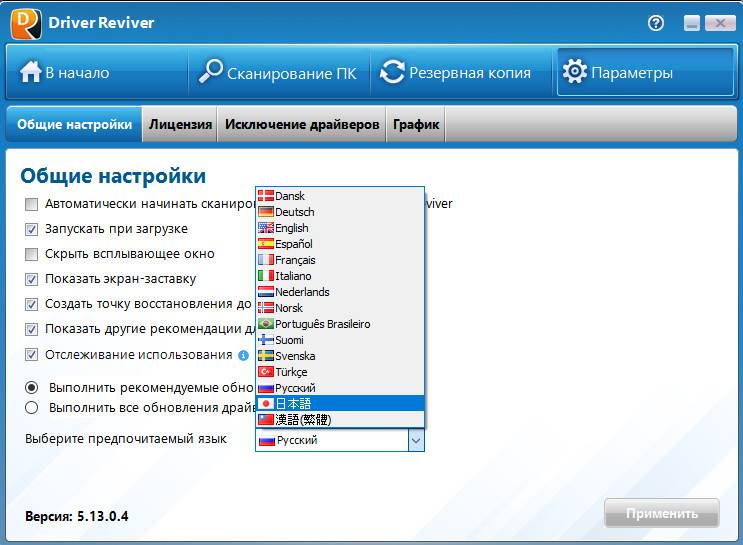
Task: Click the Driver Reviver logo icon
Action: 26,23
